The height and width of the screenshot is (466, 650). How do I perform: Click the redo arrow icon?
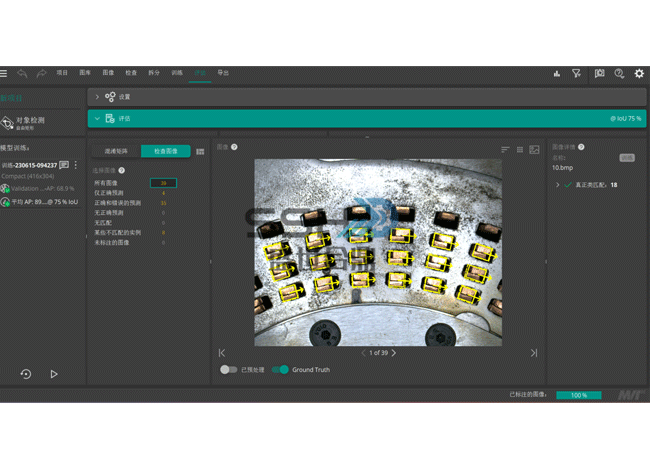[41, 73]
